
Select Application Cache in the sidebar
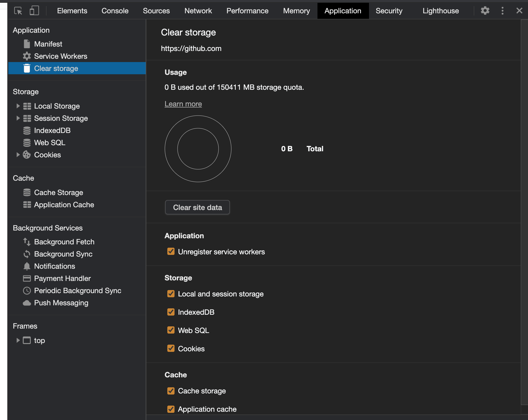tap(77, 205)
